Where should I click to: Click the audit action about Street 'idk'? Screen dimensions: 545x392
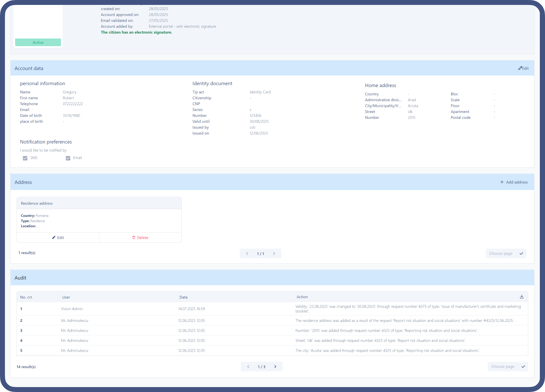[x=381, y=341]
